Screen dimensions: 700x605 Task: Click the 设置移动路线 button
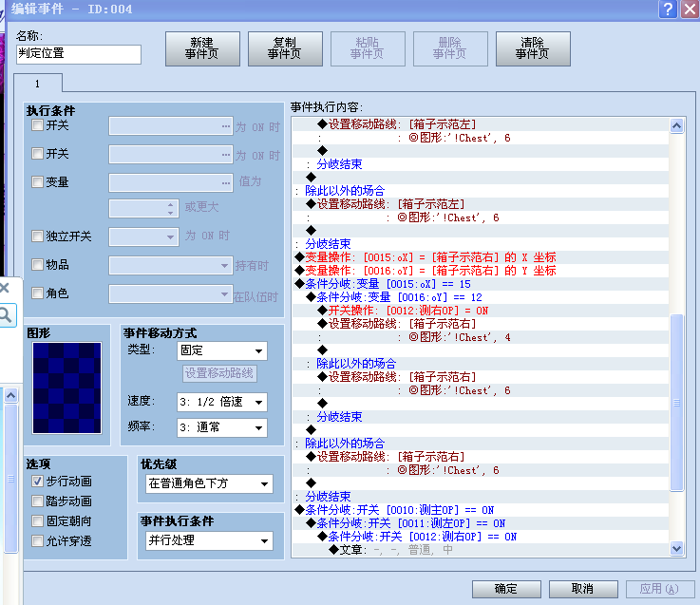point(219,373)
